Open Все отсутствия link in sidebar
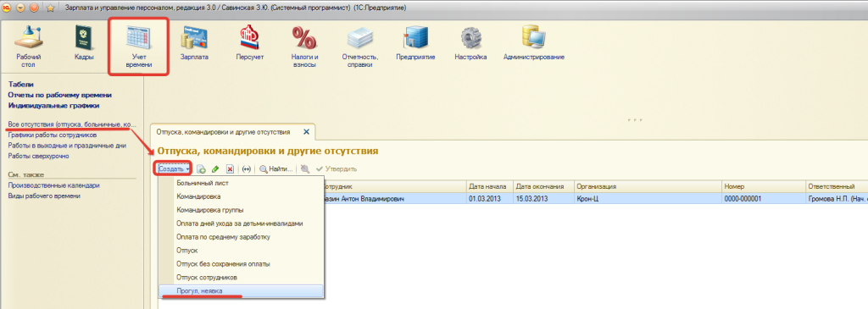This screenshot has width=868, height=309. coord(72,125)
